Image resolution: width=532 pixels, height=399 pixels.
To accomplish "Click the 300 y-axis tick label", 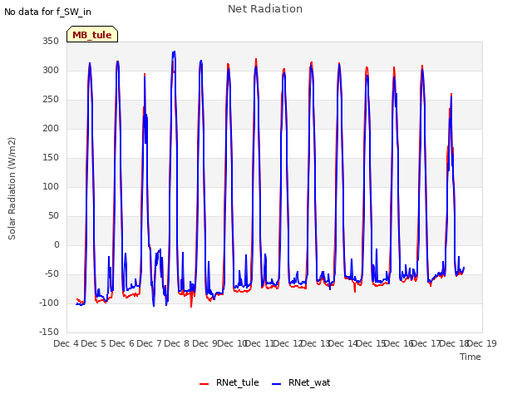I will 51,70.
